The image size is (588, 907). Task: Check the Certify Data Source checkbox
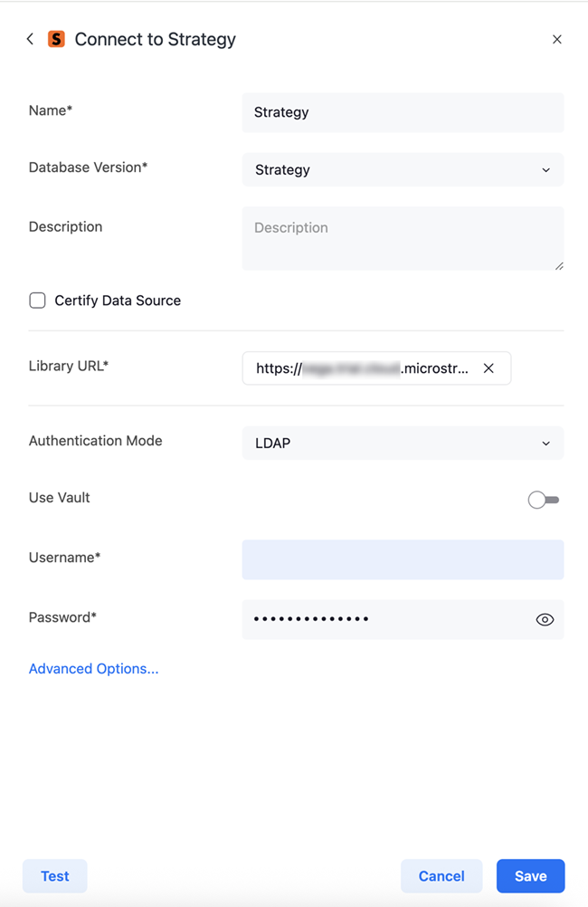coord(37,301)
